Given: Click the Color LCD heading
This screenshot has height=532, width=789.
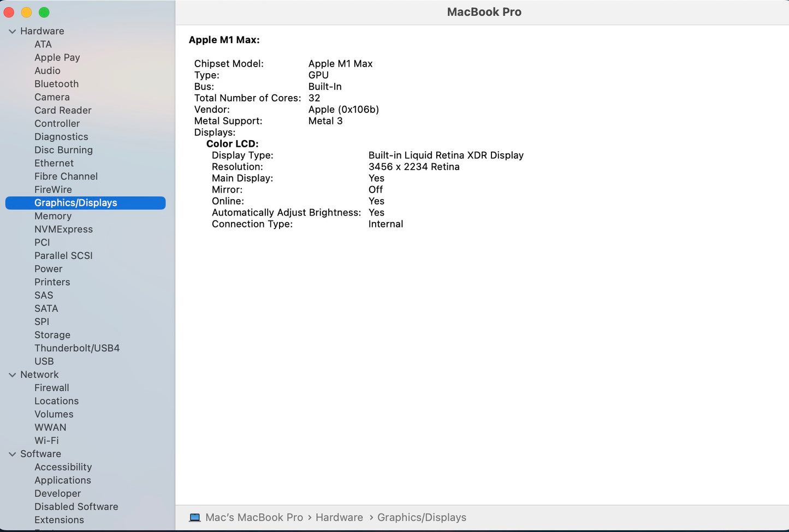Looking at the screenshot, I should coord(232,144).
